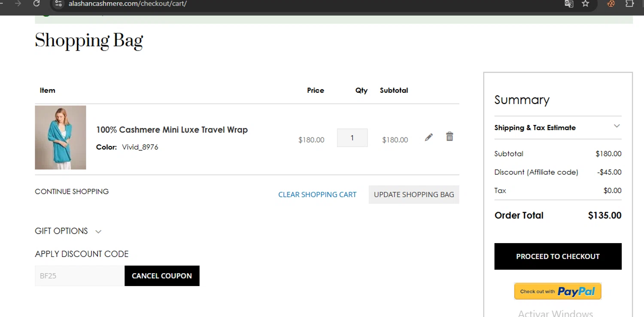Image resolution: width=644 pixels, height=317 pixels.
Task: Focus the quantity field showing 1
Action: coord(352,138)
